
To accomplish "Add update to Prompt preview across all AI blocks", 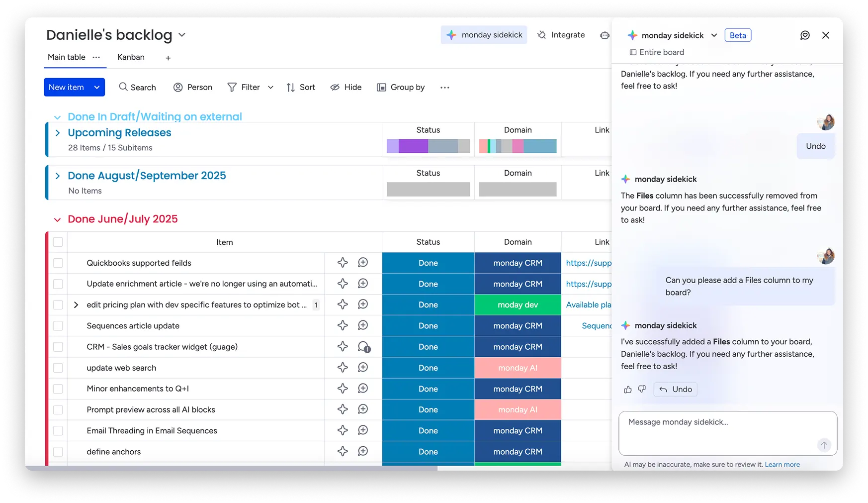I will 363,409.
